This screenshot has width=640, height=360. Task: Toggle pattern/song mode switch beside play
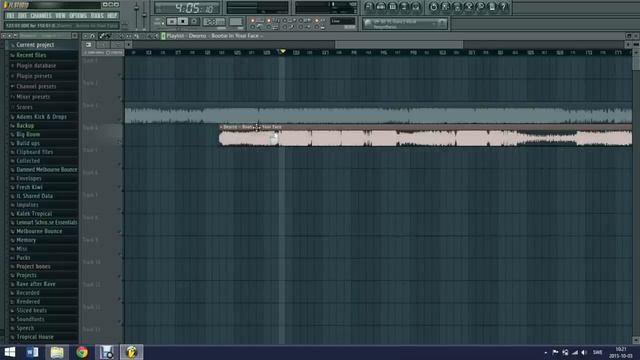click(159, 21)
